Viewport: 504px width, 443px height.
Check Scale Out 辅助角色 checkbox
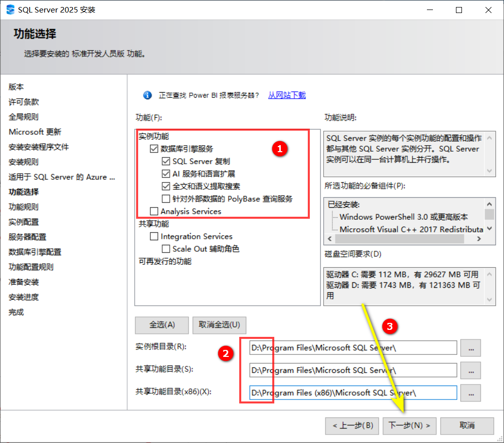pyautogui.click(x=166, y=249)
